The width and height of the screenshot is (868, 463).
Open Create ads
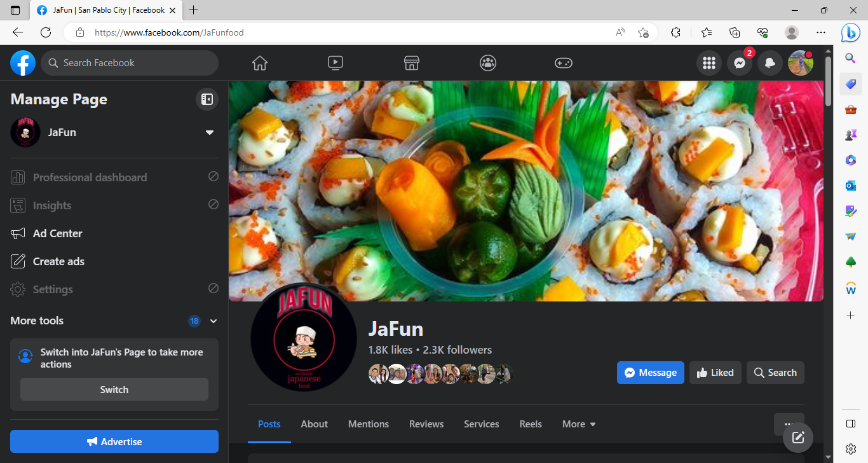(114, 261)
